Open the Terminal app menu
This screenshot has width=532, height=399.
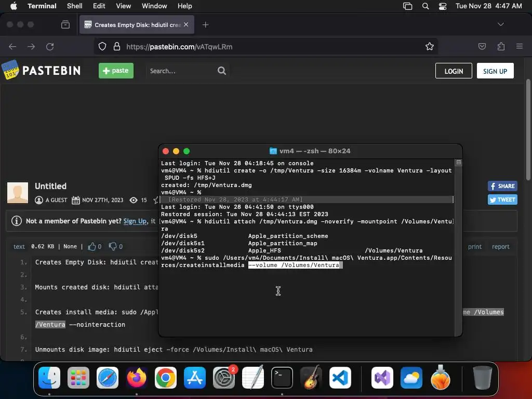tap(42, 6)
